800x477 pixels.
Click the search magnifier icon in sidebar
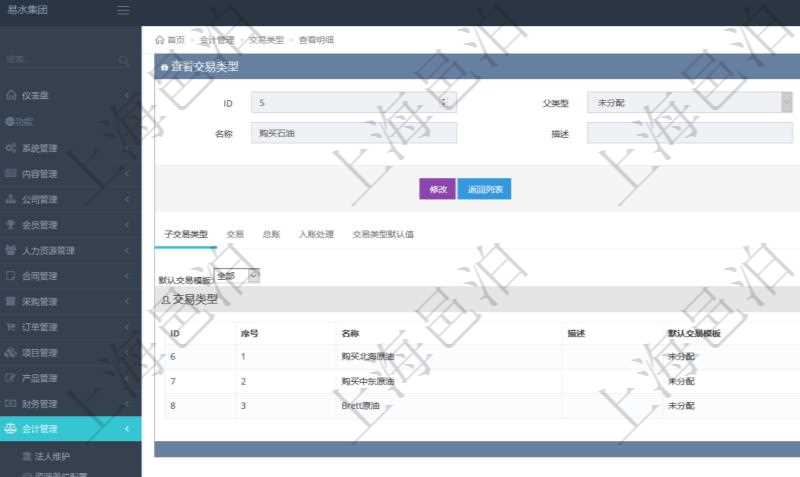123,60
